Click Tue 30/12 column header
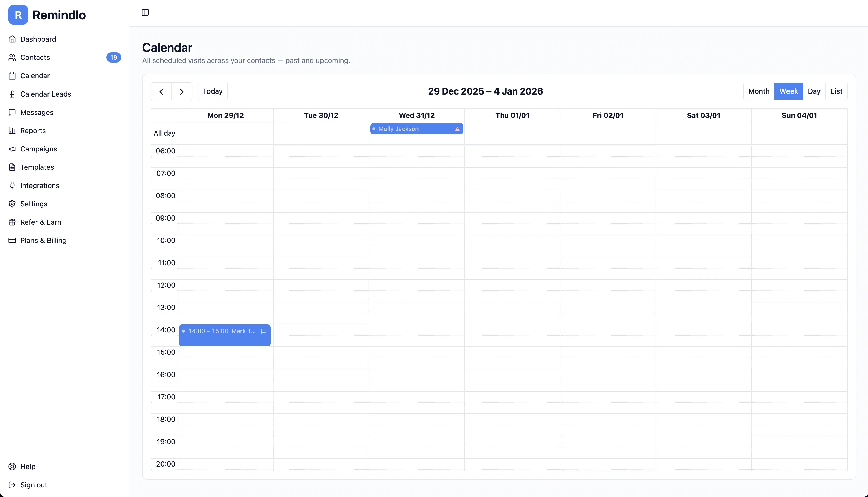Viewport: 868px width, 497px height. [x=321, y=115]
